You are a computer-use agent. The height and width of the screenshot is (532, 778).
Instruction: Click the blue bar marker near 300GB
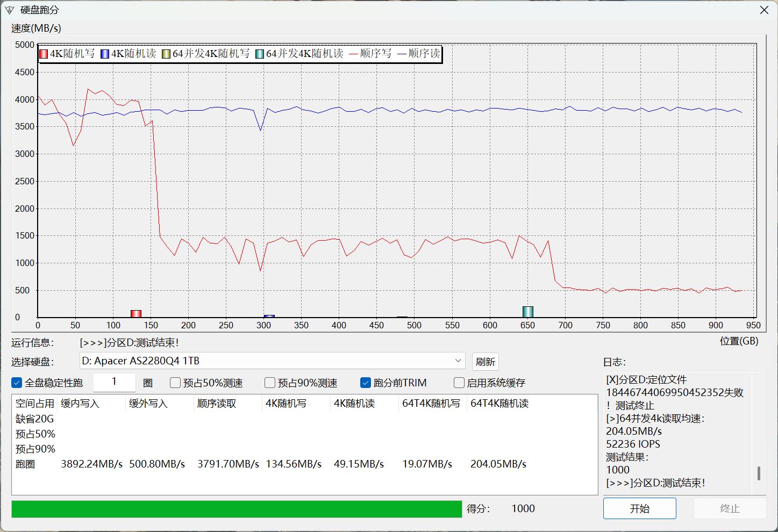tap(268, 315)
